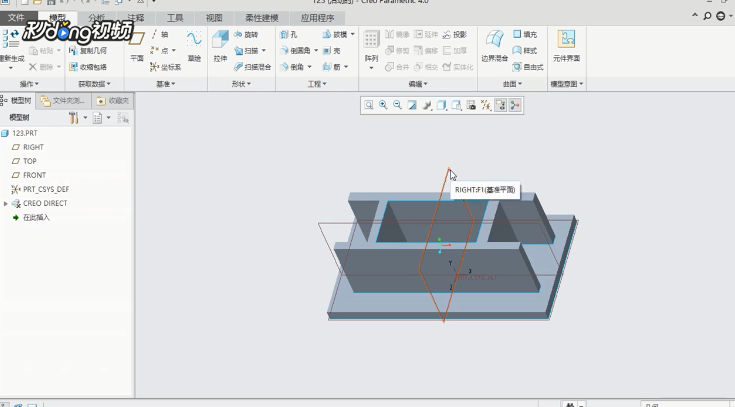Expand the CREO DIRECT tree node

(x=6, y=204)
